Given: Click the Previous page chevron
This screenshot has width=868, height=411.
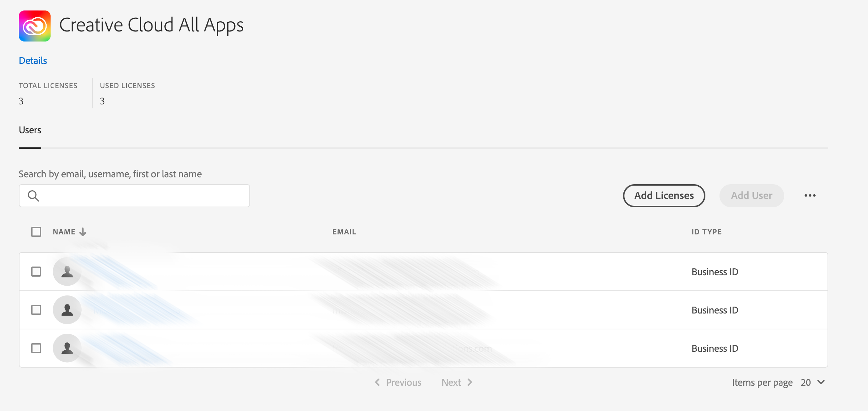Looking at the screenshot, I should pos(377,382).
